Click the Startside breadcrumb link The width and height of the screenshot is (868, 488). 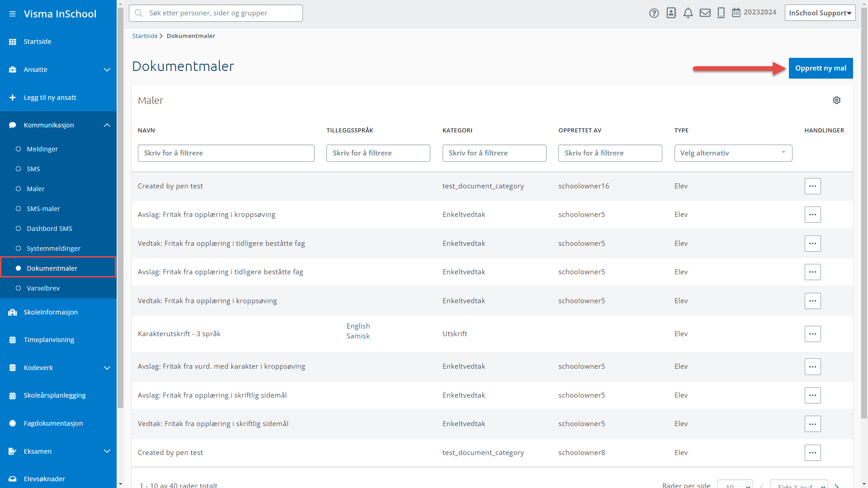click(145, 36)
